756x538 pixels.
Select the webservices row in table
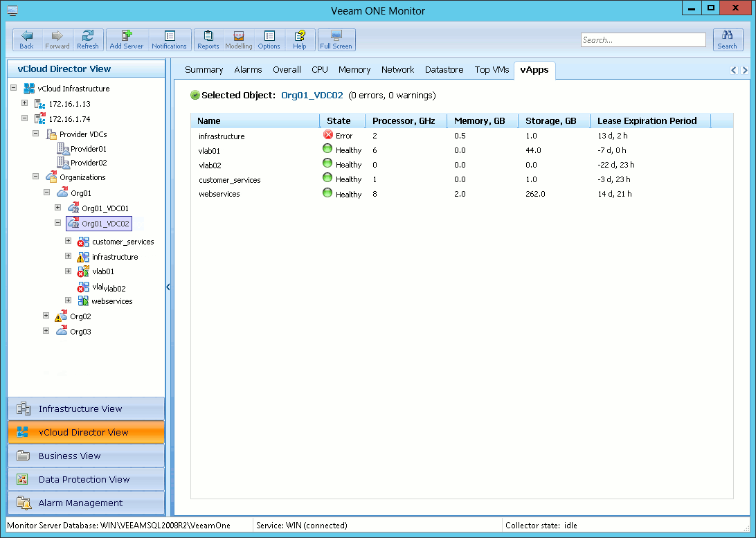tap(462, 194)
